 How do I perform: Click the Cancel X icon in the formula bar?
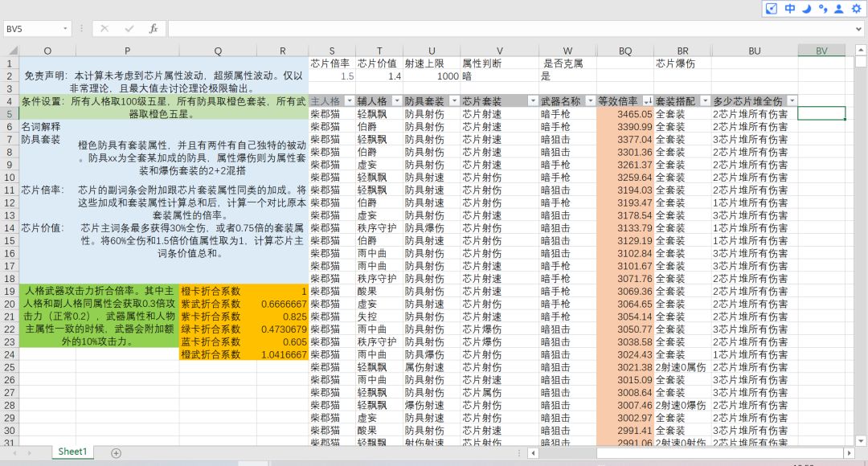pyautogui.click(x=104, y=28)
